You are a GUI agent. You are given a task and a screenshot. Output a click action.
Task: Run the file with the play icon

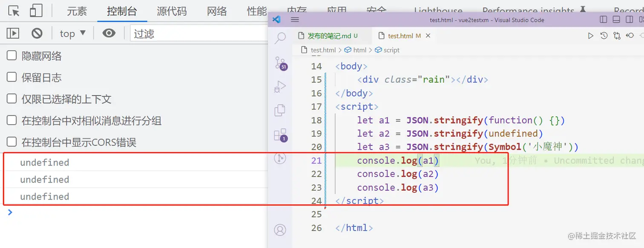[590, 36]
